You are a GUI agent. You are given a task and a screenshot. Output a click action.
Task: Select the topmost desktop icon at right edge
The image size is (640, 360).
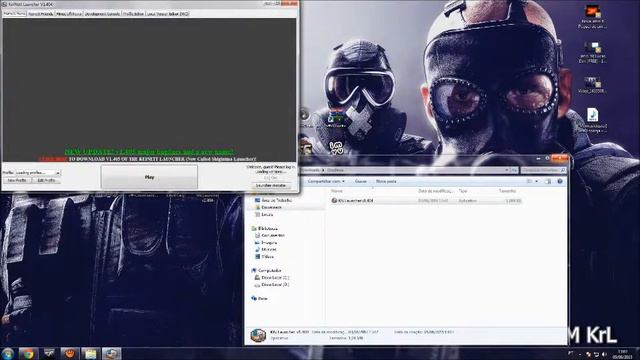[592, 18]
